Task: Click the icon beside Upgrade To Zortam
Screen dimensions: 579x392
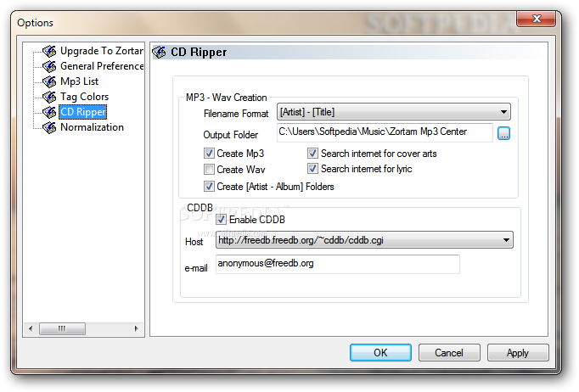Action: pos(49,51)
